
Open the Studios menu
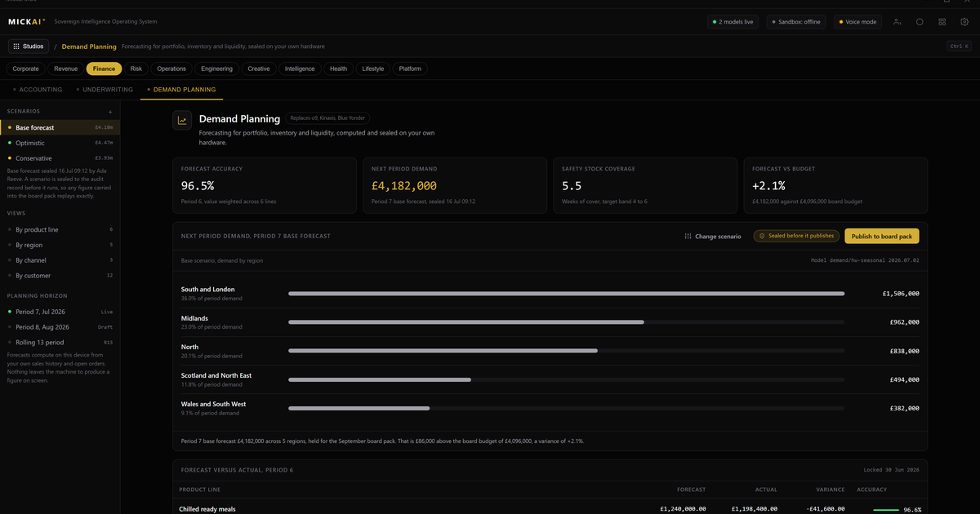point(29,47)
